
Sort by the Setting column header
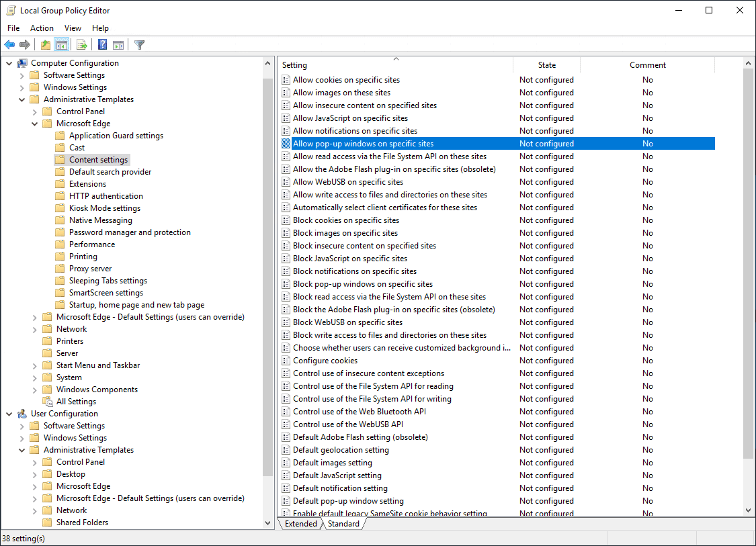(x=396, y=65)
